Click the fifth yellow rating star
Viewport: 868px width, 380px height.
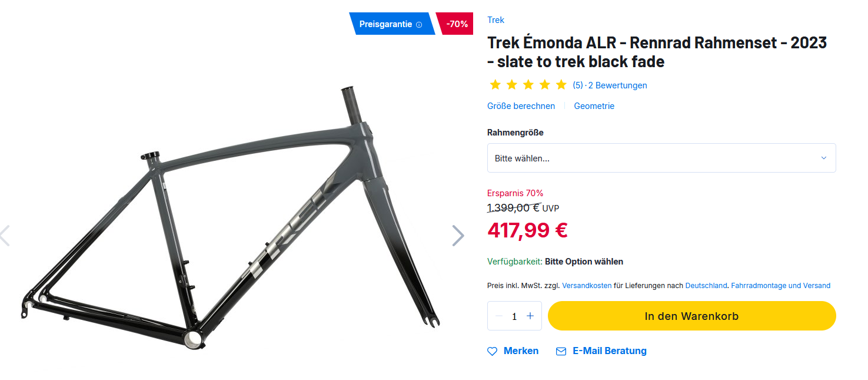[561, 85]
